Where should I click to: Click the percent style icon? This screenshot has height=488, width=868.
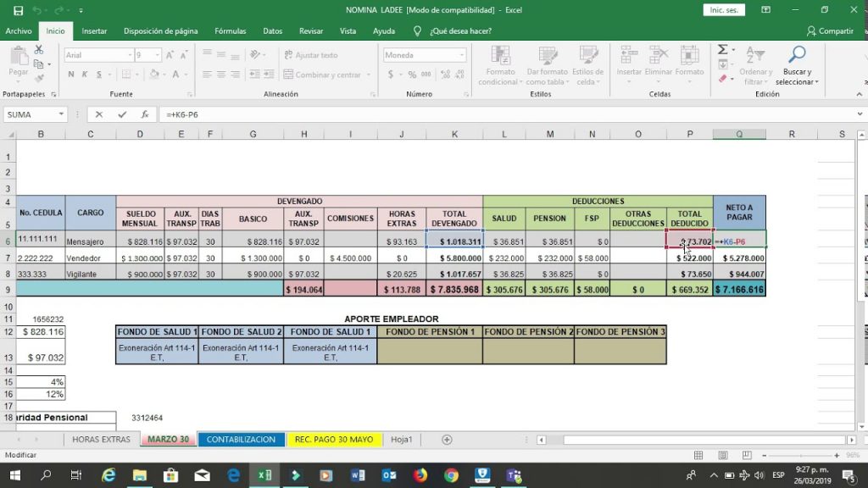[412, 75]
